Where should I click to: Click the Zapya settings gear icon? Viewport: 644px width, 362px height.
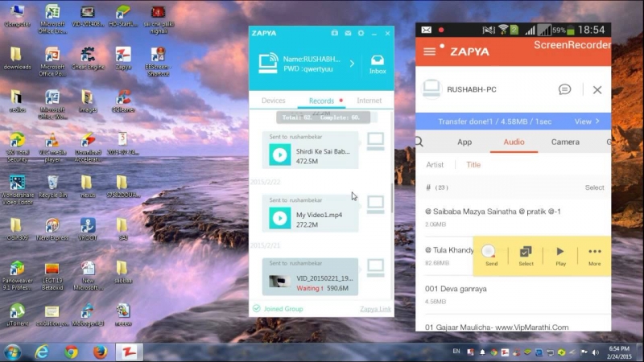click(361, 33)
